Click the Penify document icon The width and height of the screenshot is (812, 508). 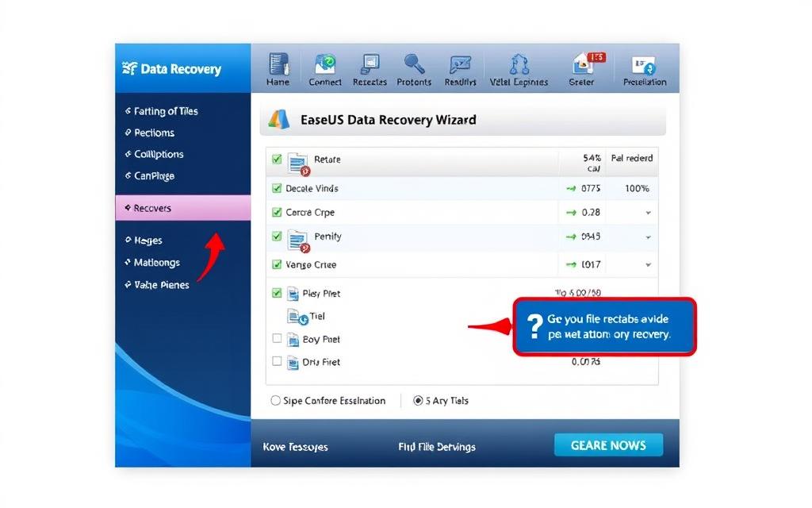(298, 241)
